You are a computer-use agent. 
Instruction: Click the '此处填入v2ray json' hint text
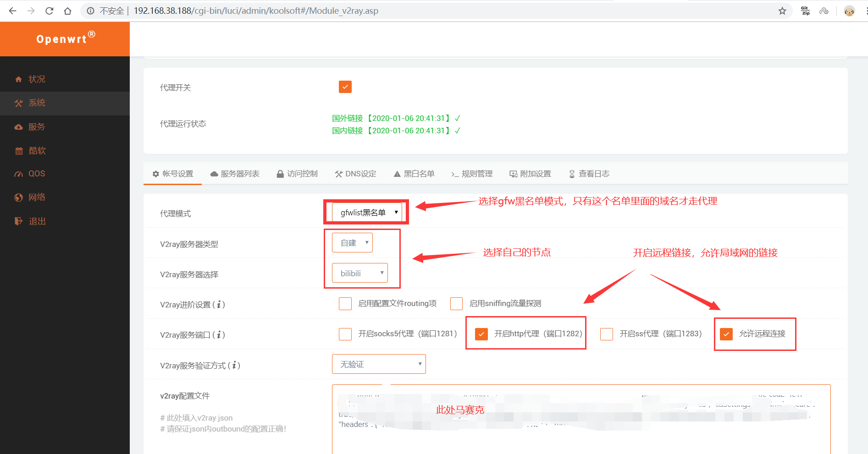coord(196,418)
